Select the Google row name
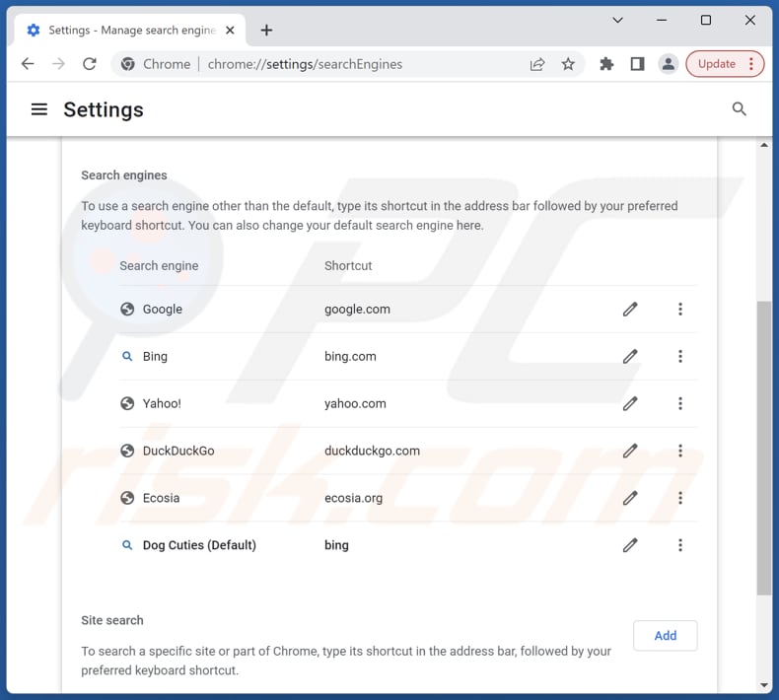This screenshot has width=779, height=700. [x=163, y=309]
